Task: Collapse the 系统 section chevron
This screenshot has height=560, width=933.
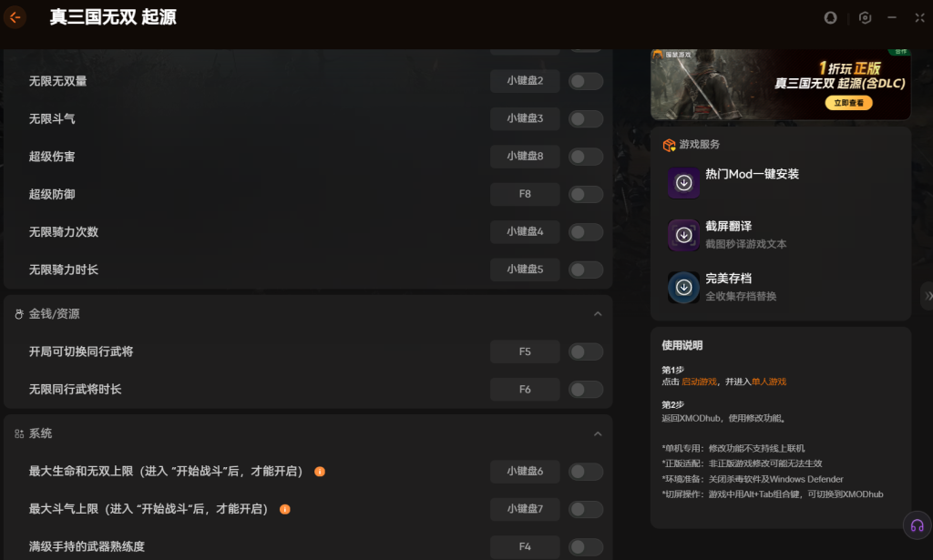Action: [598, 434]
